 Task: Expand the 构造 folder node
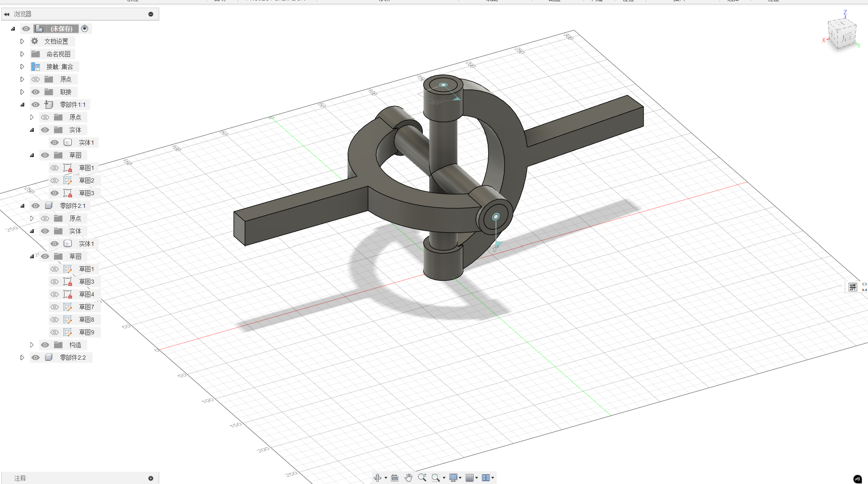pyautogui.click(x=32, y=345)
